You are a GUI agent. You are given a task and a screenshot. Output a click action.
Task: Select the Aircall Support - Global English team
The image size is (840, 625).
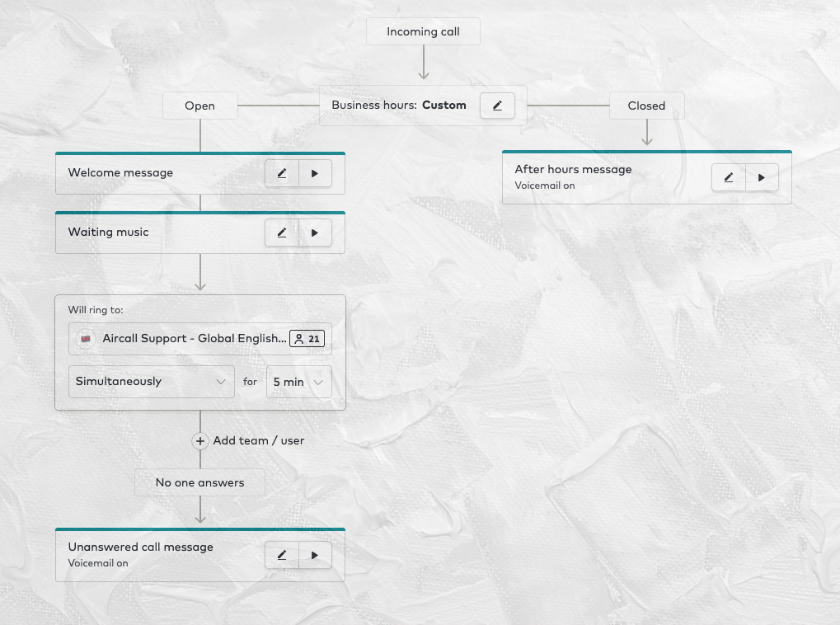point(194,339)
